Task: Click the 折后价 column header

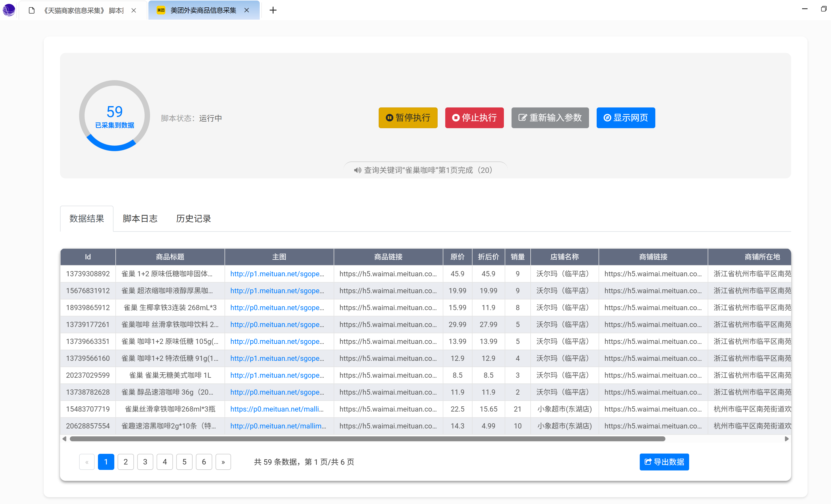Action: click(x=488, y=257)
